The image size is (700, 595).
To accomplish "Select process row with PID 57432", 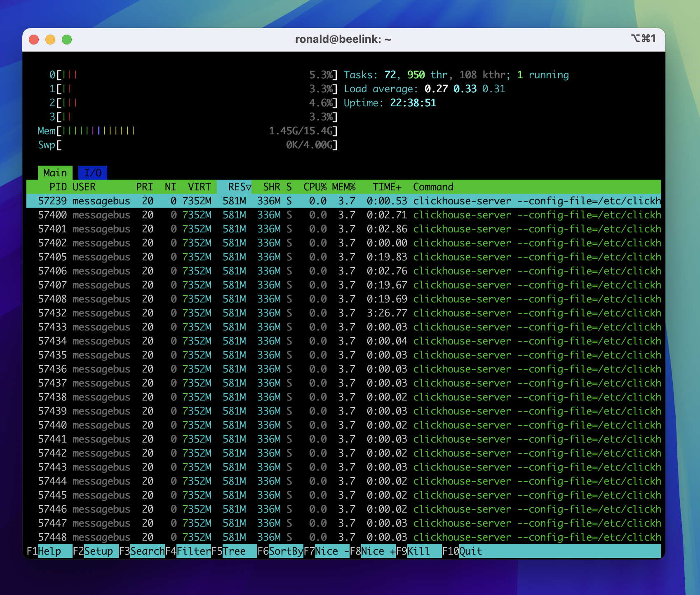I will click(x=344, y=313).
